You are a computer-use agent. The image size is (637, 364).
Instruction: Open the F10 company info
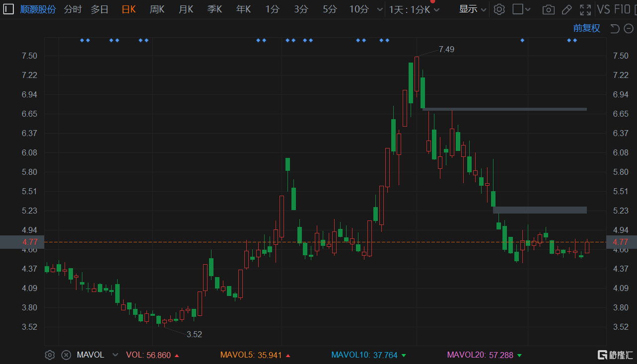pos(622,9)
